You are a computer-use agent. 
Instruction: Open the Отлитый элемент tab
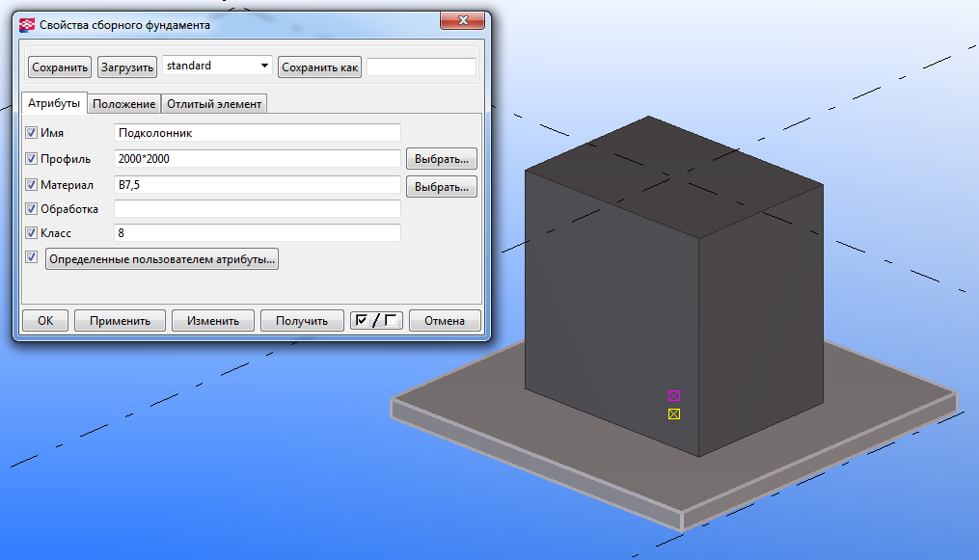coord(214,104)
